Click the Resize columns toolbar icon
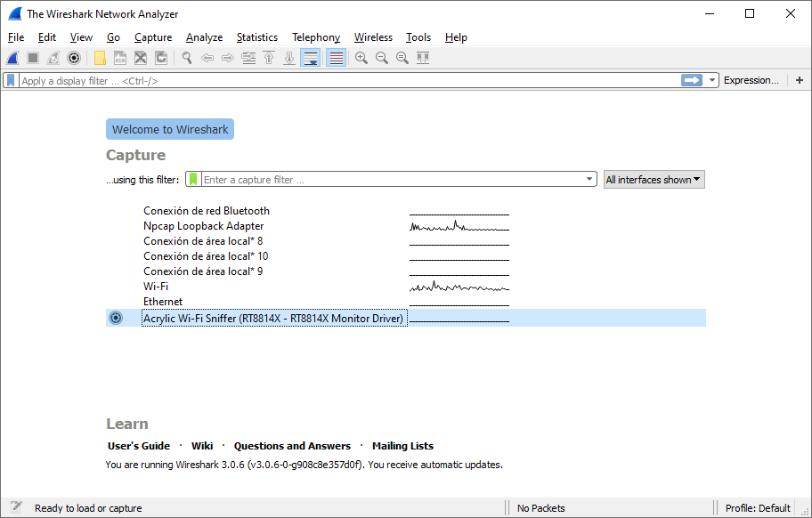812x518 pixels. click(x=423, y=58)
